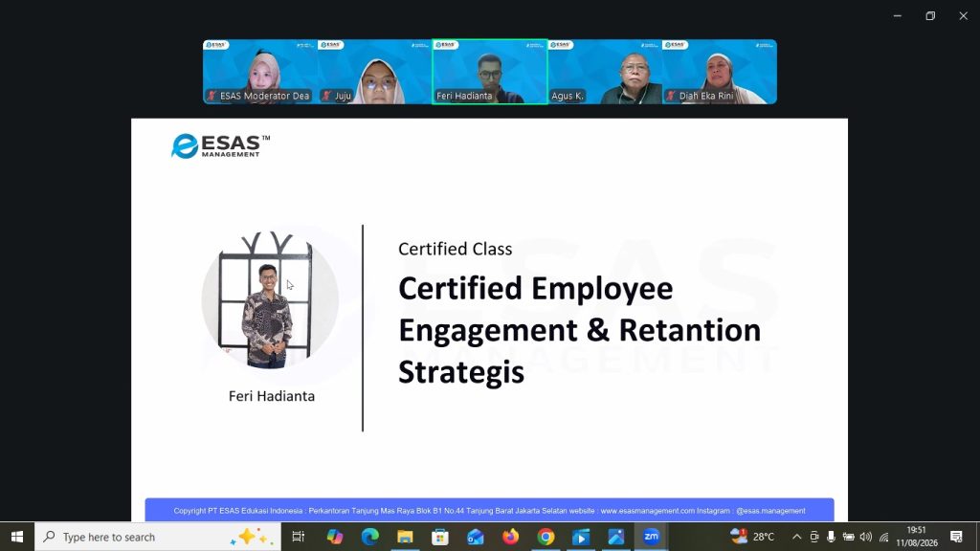Open the Windows Start menu
Image resolution: width=980 pixels, height=551 pixels.
click(x=17, y=537)
